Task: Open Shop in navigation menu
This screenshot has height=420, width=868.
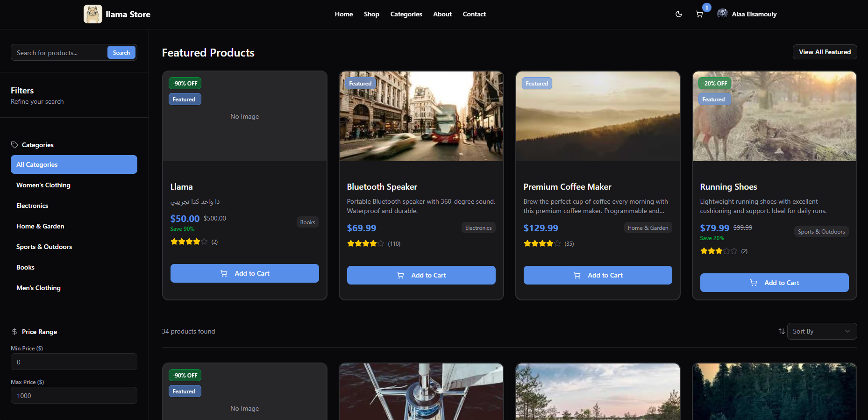Action: tap(371, 14)
